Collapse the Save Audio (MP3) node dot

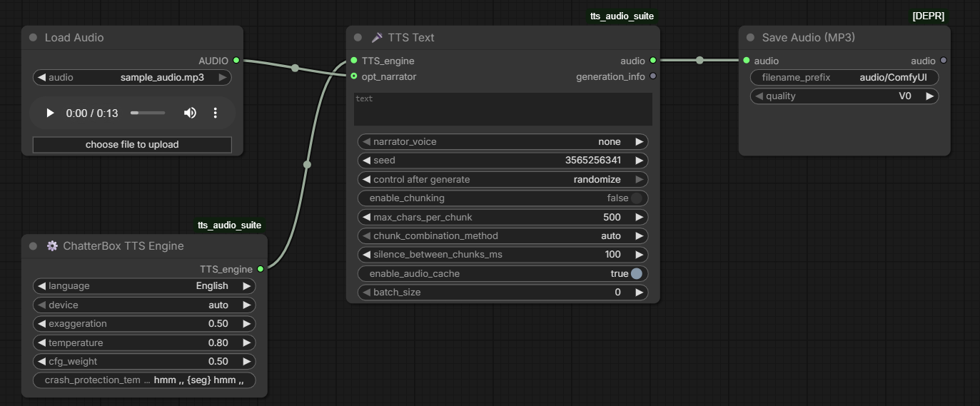click(x=750, y=37)
